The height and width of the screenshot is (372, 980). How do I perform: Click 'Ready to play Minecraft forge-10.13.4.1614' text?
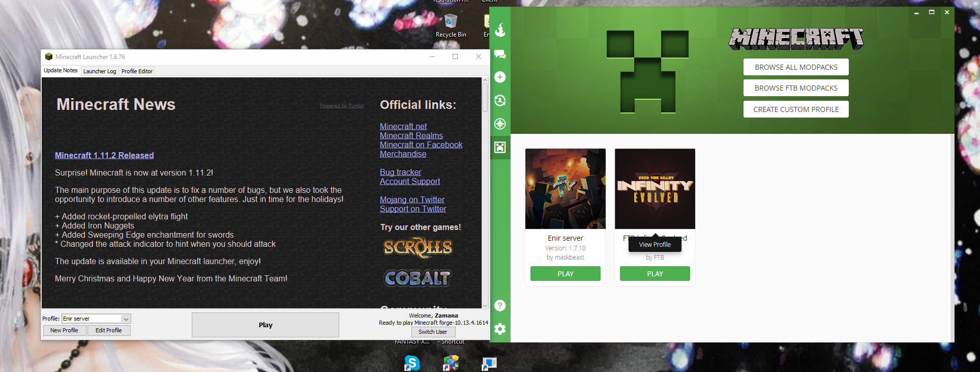pyautogui.click(x=433, y=323)
